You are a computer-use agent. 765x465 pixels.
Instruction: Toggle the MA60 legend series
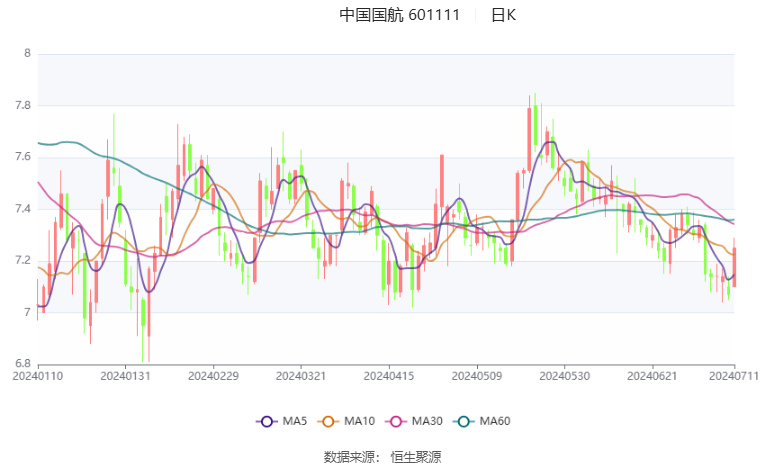pos(482,421)
